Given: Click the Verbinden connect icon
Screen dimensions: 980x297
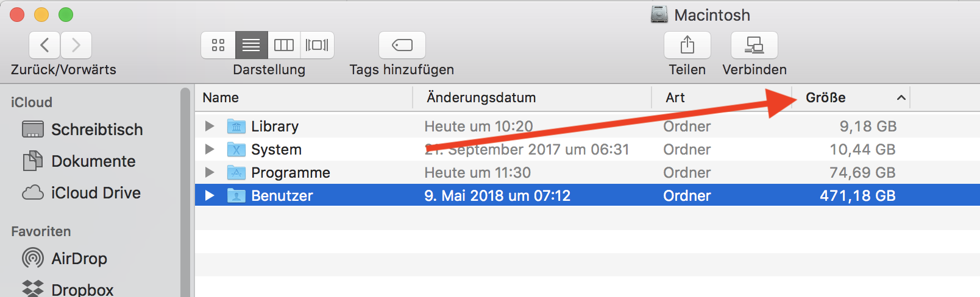Looking at the screenshot, I should coord(755,45).
